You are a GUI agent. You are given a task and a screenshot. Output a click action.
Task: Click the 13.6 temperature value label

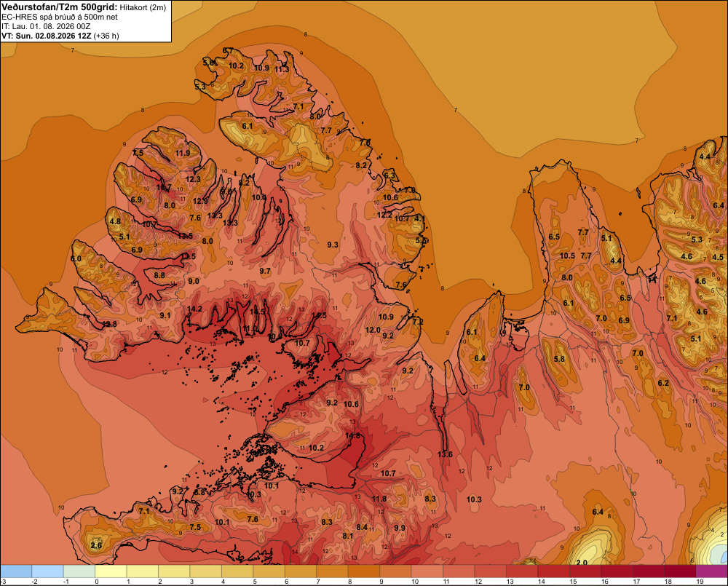[x=445, y=454]
